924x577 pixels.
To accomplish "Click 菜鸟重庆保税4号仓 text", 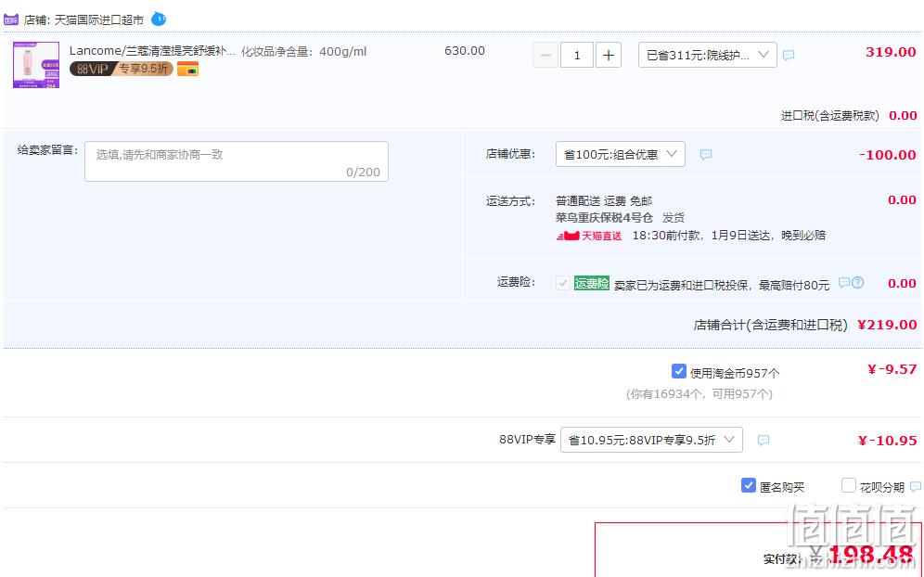I will pos(604,218).
